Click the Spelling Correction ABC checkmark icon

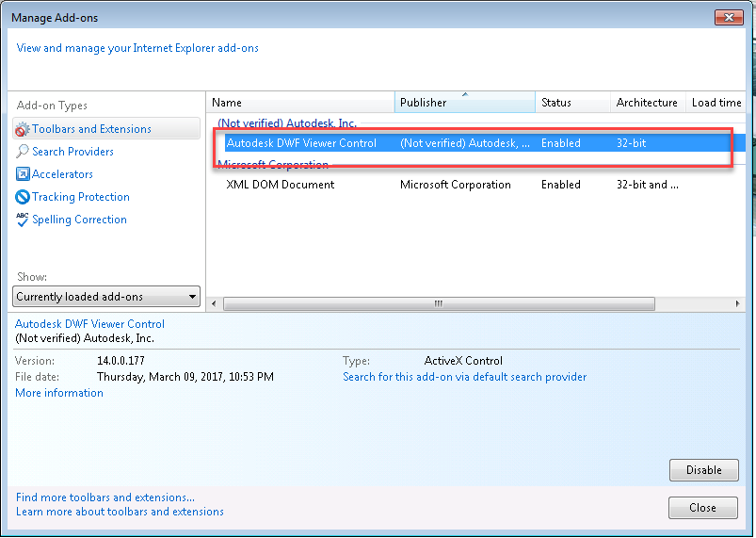(23, 220)
